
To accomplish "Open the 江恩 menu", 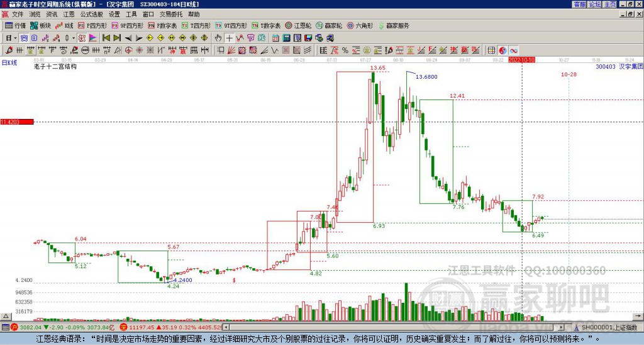I will click(69, 14).
